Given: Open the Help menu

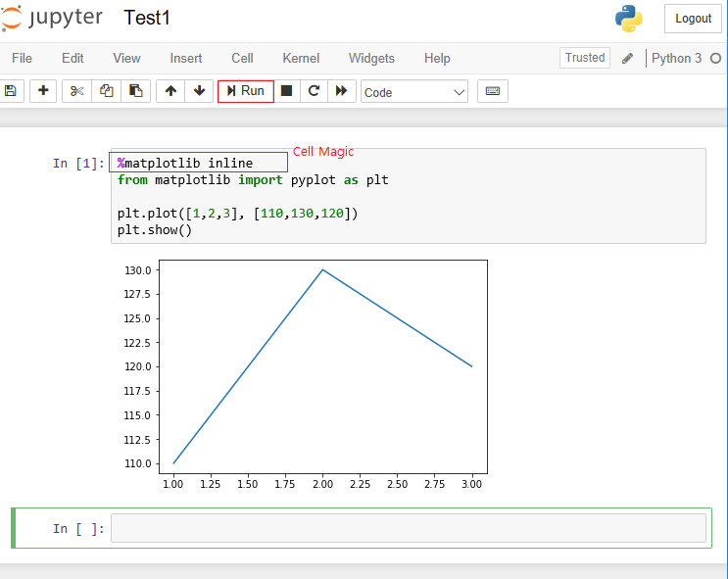Looking at the screenshot, I should [x=437, y=58].
